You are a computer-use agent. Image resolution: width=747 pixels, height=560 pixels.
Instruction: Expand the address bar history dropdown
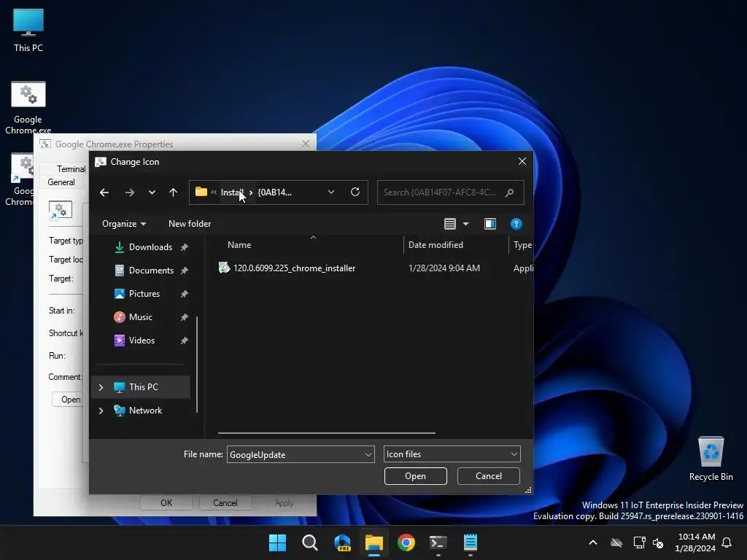pos(331,192)
